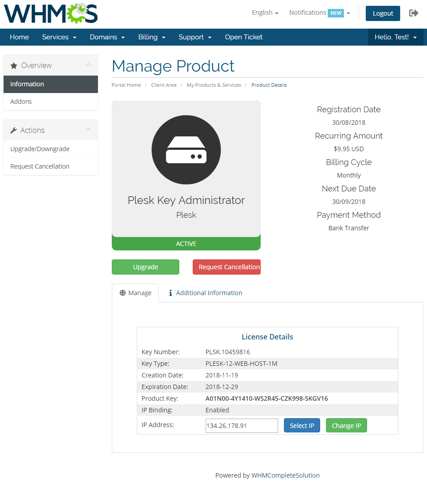Click the wrench icon in Actions panel
427x504 pixels.
coord(13,130)
